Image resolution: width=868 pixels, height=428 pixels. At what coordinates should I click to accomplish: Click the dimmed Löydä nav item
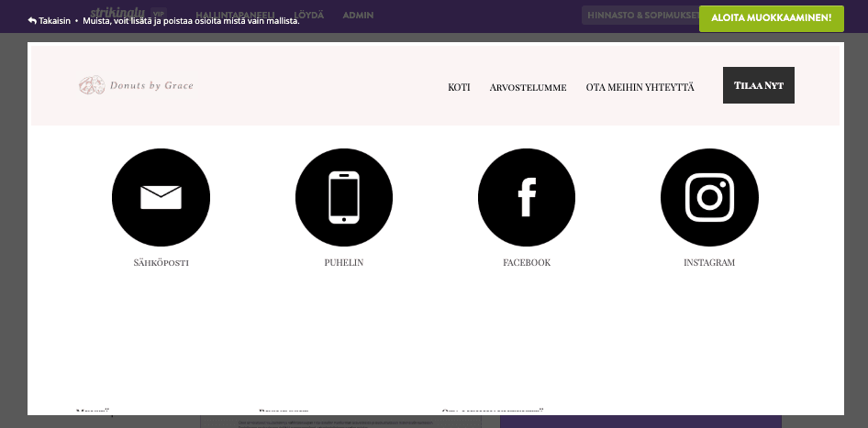tap(309, 15)
